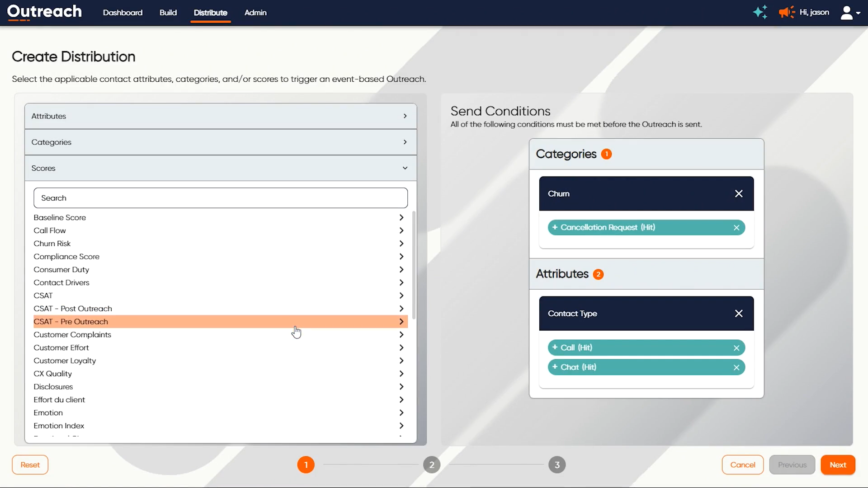Open Emotion Index score options
The image size is (868, 488).
(x=221, y=426)
